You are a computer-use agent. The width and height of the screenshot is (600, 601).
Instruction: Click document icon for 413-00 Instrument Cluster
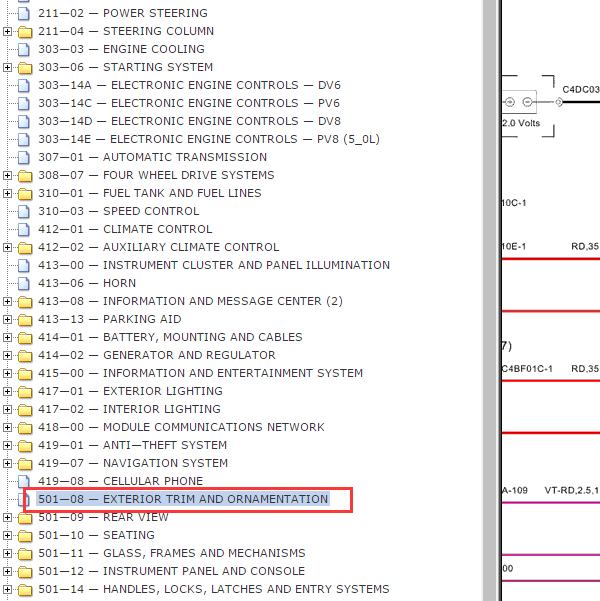click(x=24, y=266)
